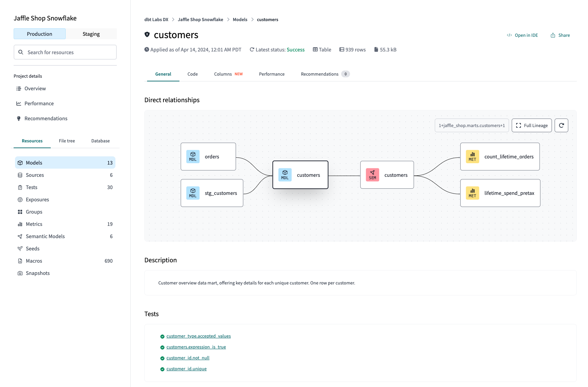588x387 pixels.
Task: Click Share at the top right
Action: pos(560,35)
